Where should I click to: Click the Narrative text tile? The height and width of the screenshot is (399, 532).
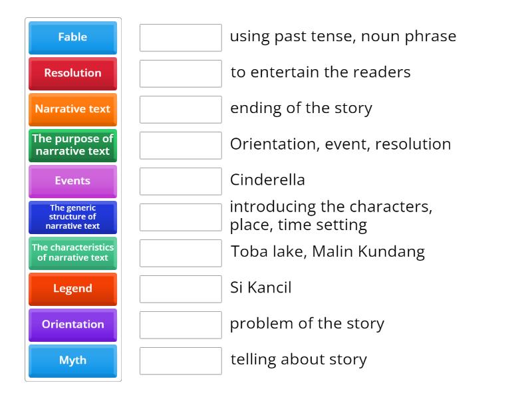[72, 109]
